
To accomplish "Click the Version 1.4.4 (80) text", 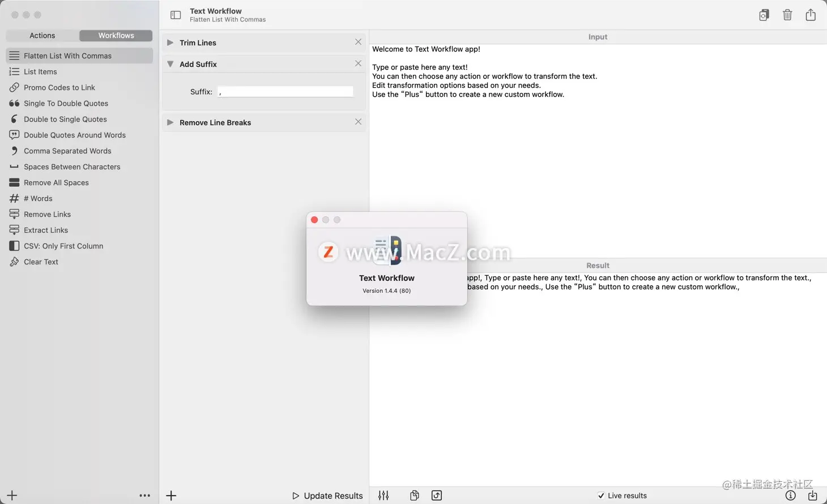I will click(387, 291).
